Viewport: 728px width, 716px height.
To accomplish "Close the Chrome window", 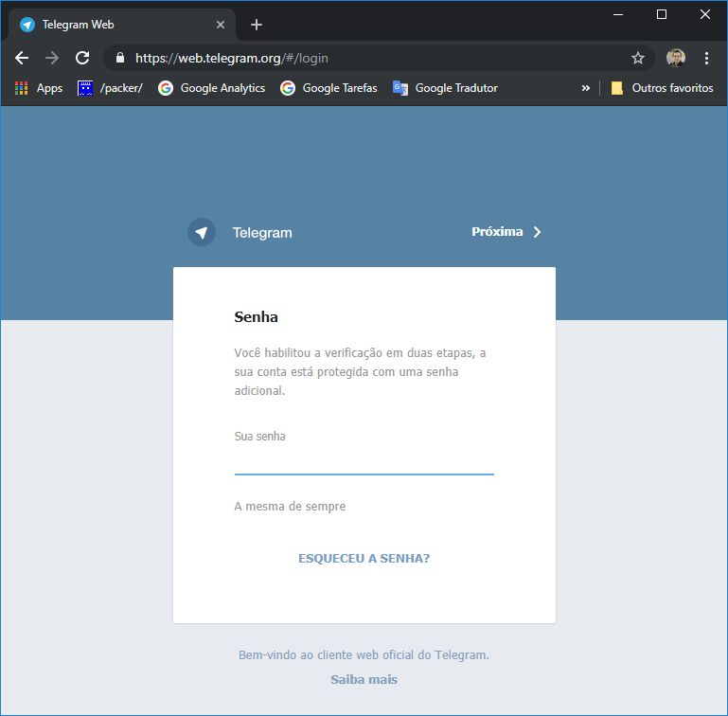I will pyautogui.click(x=704, y=15).
